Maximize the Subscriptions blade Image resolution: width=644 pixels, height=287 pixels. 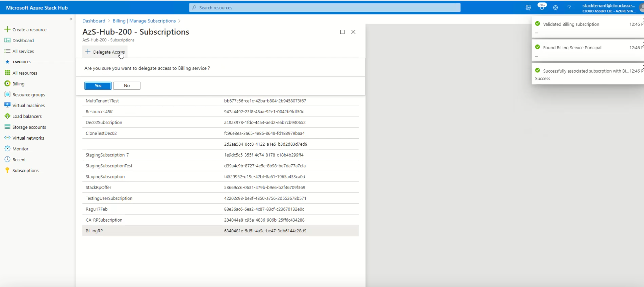click(x=342, y=32)
